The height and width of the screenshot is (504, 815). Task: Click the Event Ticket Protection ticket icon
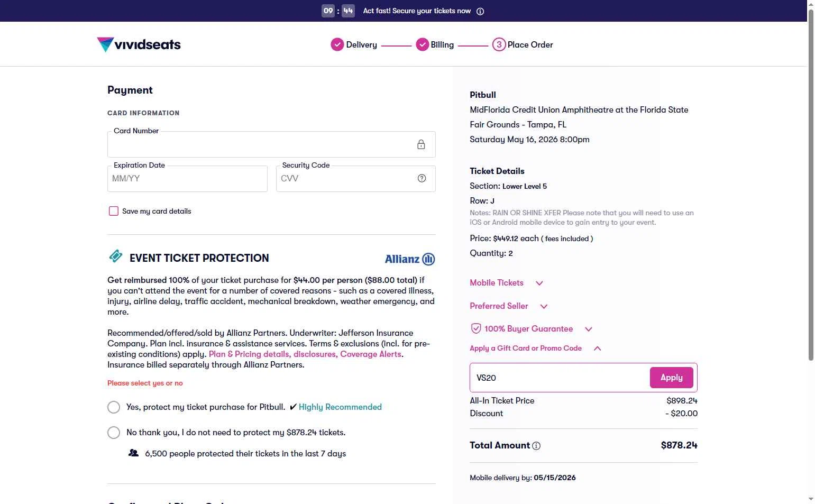pyautogui.click(x=116, y=256)
